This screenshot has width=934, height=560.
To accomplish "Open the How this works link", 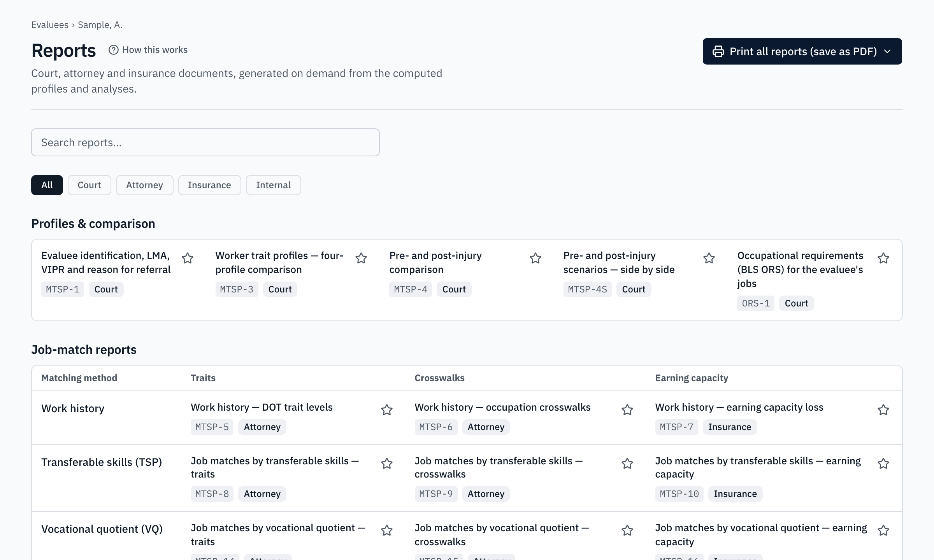I will 148,50.
